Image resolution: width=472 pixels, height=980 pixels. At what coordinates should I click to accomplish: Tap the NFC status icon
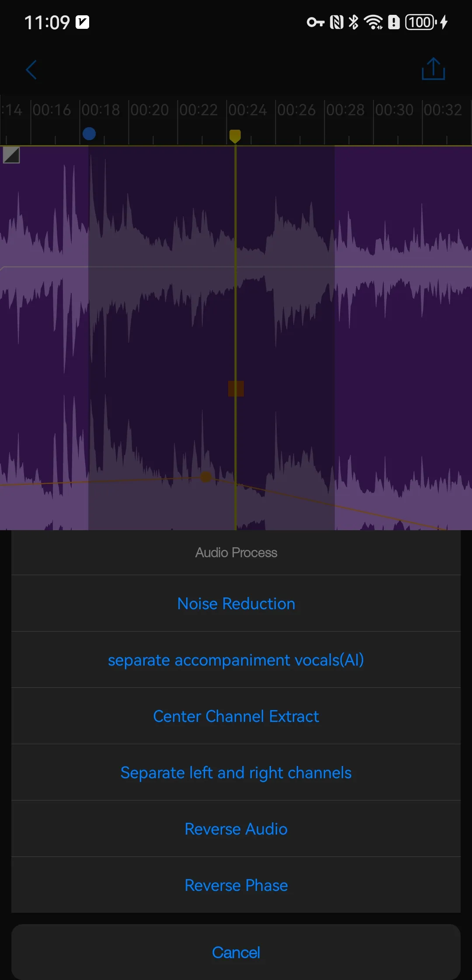337,22
